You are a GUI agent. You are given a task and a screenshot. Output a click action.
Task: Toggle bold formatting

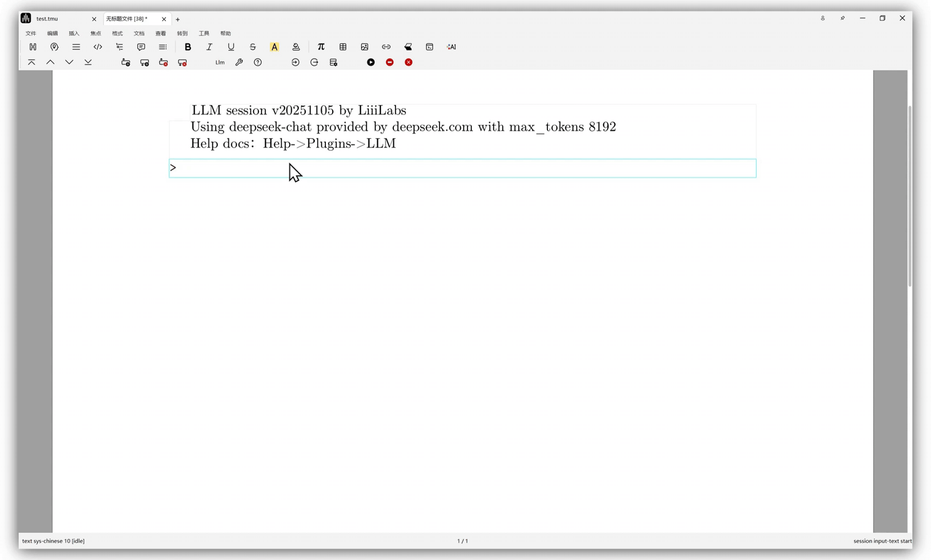(188, 47)
